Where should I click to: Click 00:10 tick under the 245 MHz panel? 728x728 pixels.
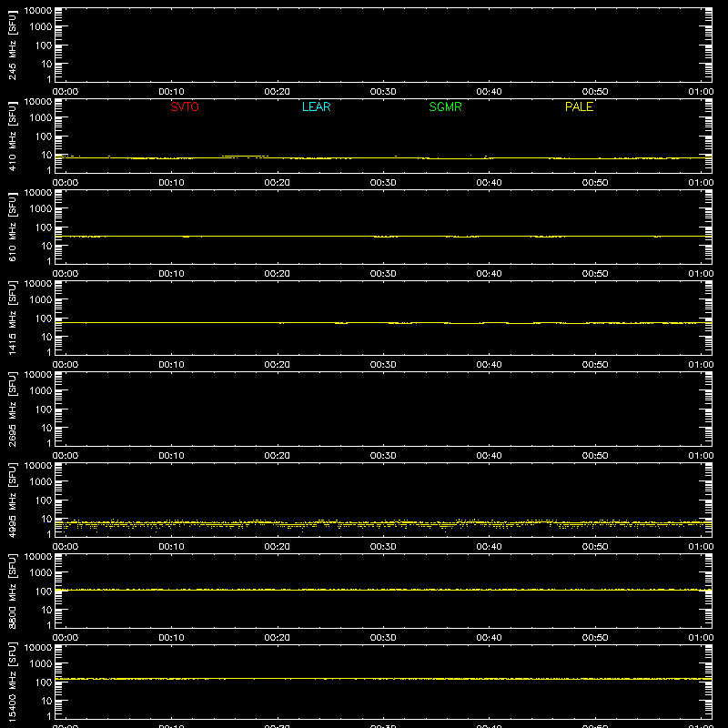click(171, 92)
